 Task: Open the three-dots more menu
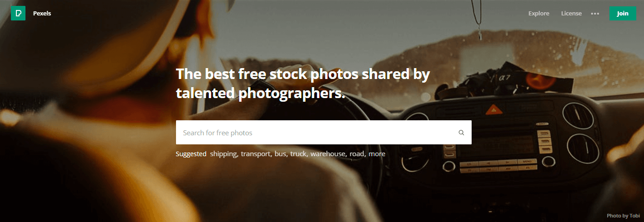595,14
